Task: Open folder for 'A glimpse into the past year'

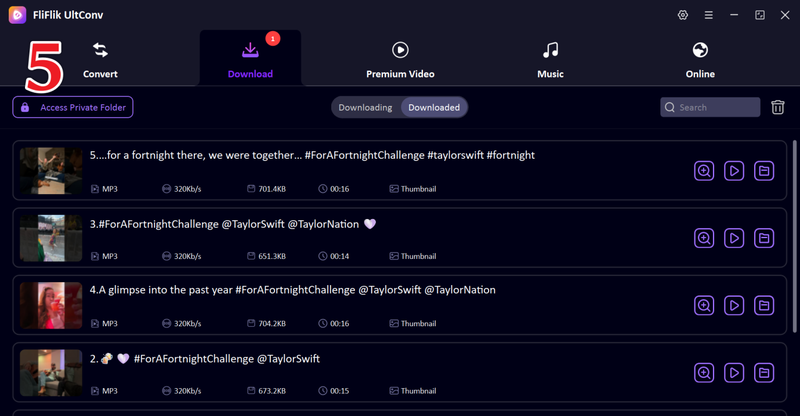Action: coord(764,305)
